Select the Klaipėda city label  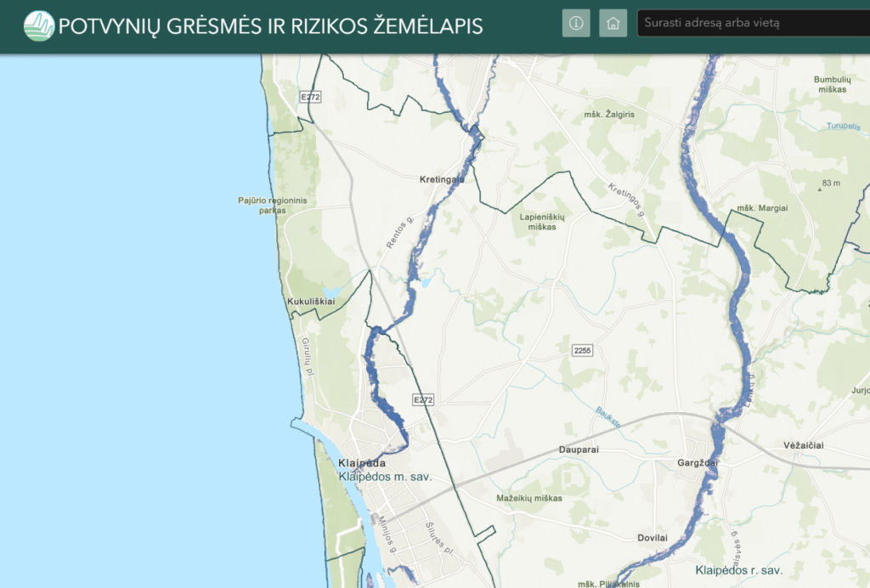362,463
